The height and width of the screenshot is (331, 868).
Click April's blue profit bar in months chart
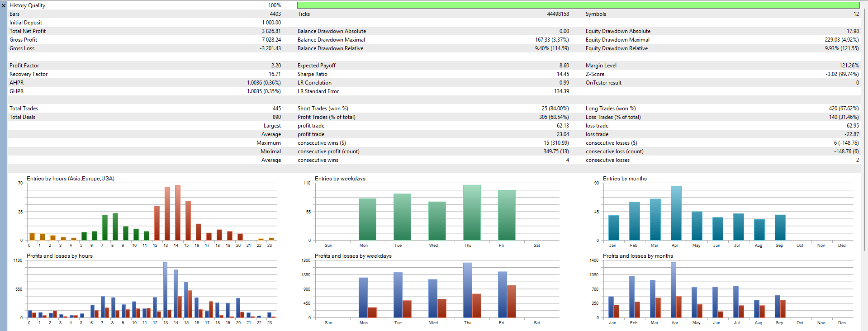pyautogui.click(x=674, y=290)
